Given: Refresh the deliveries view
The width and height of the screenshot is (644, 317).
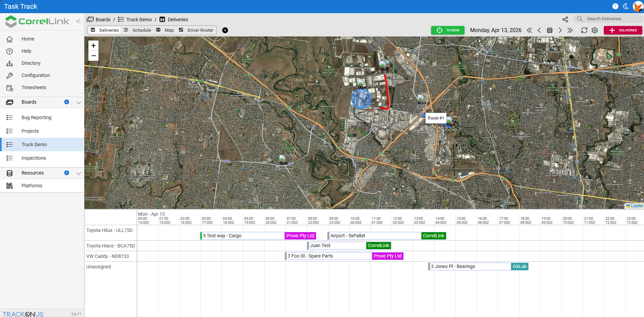Looking at the screenshot, I should pos(584,30).
